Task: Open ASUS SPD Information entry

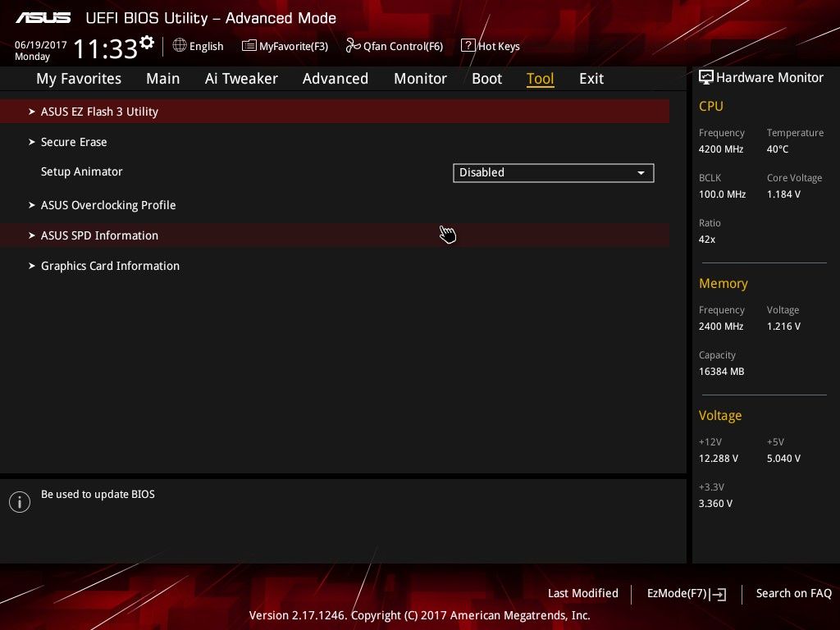Action: pos(335,235)
